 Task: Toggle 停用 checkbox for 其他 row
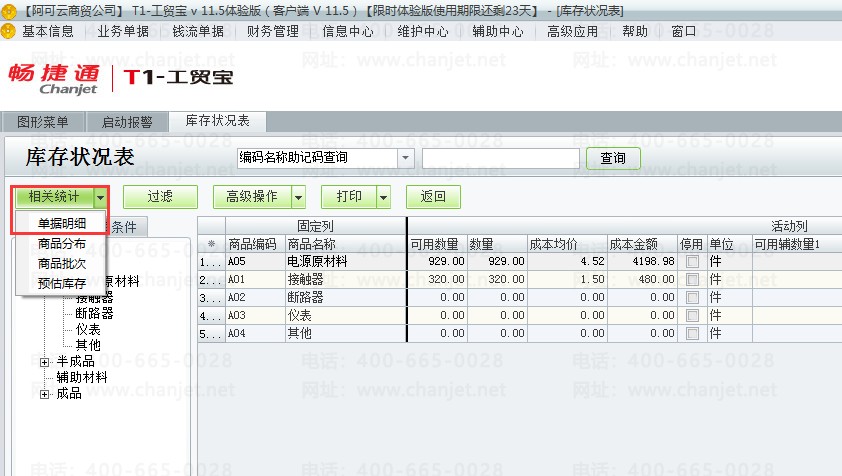pos(692,334)
